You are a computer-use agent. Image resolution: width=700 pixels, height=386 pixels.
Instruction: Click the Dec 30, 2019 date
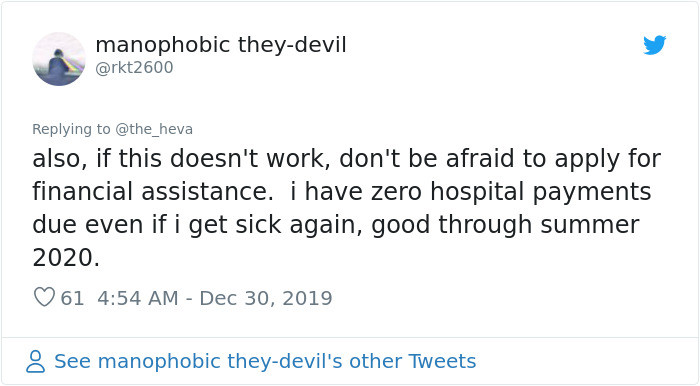coord(266,298)
